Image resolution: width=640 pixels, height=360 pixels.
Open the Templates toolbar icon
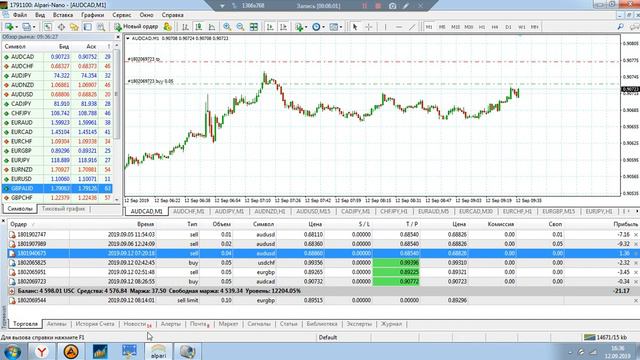pyautogui.click(x=333, y=27)
